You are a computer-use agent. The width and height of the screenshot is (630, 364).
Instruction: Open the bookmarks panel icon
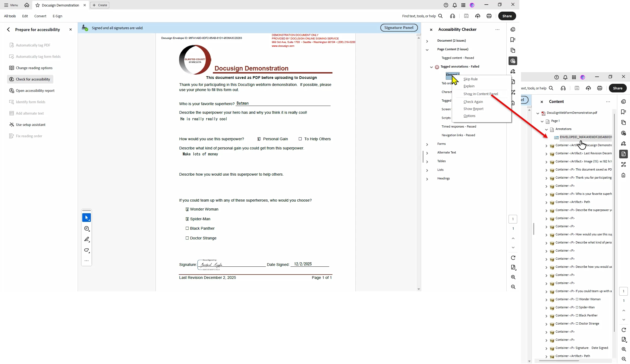click(x=513, y=40)
